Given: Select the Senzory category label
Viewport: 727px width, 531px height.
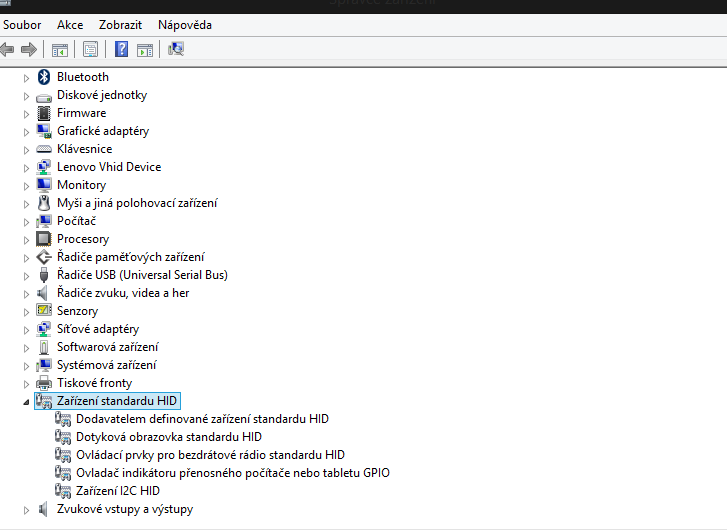Looking at the screenshot, I should click(77, 311).
